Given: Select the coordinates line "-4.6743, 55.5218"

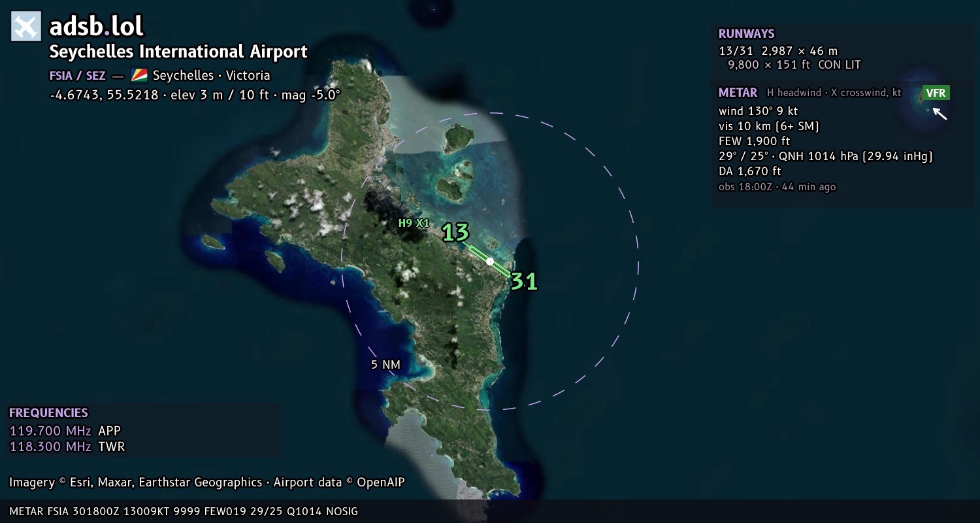Looking at the screenshot, I should [104, 95].
